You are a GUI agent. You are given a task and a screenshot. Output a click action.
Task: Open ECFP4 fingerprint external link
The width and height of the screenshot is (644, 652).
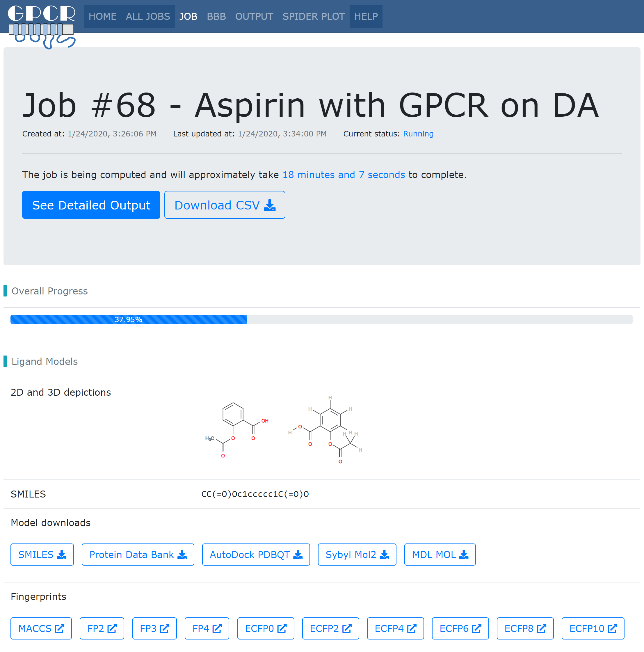[395, 628]
